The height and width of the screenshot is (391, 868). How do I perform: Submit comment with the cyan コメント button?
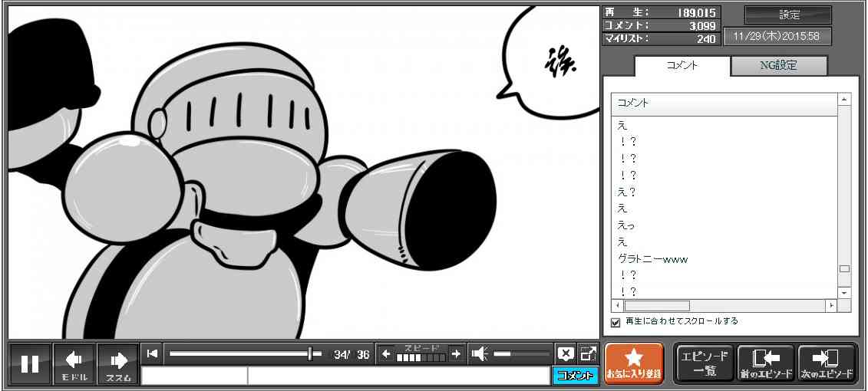pyautogui.click(x=575, y=376)
